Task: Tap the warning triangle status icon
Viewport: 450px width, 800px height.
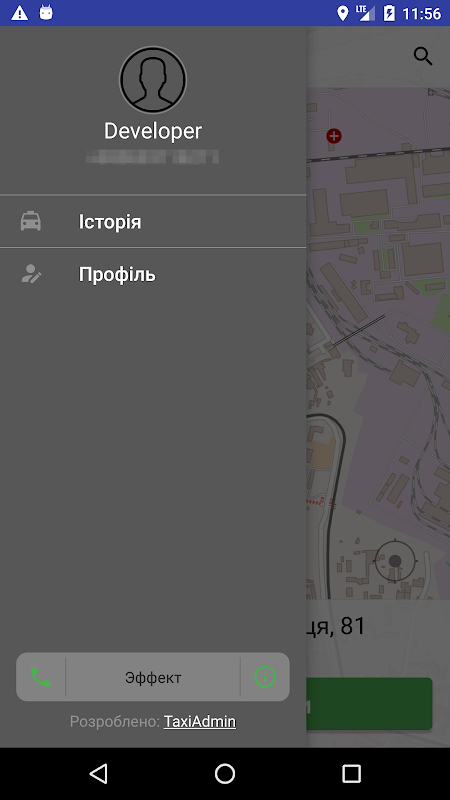Action: (19, 13)
